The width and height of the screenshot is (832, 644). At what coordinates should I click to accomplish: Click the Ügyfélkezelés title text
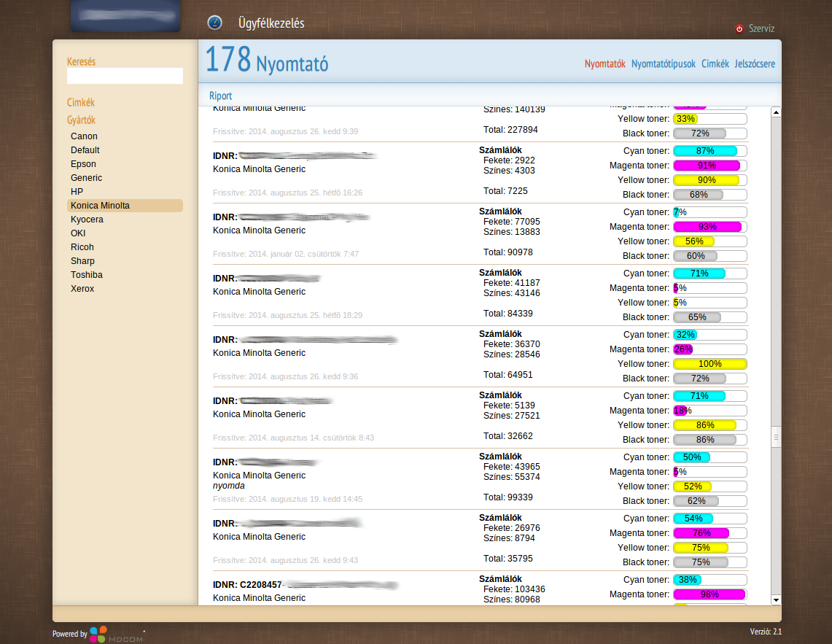[x=271, y=23]
